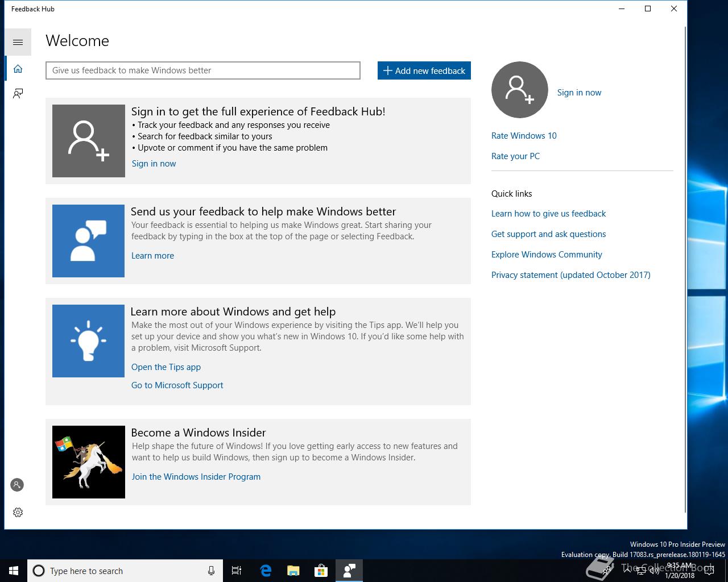The width and height of the screenshot is (728, 582).
Task: Open Rate Windows 10 link
Action: coord(524,136)
